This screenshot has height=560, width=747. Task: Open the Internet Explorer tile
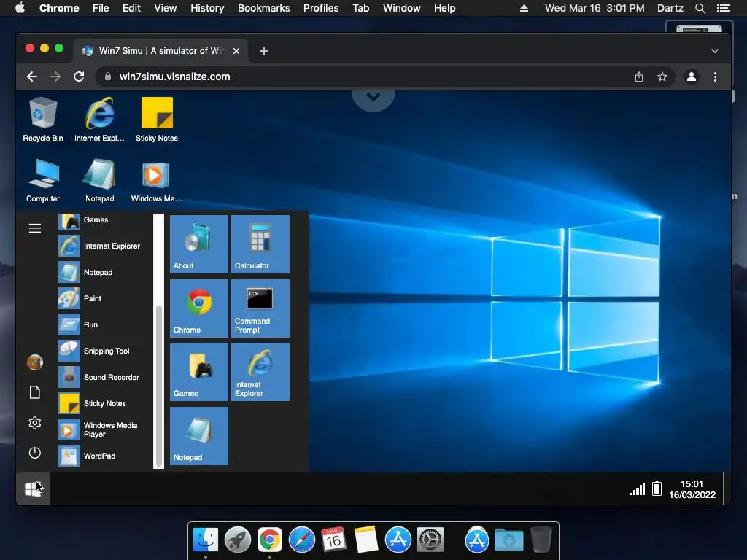click(260, 372)
